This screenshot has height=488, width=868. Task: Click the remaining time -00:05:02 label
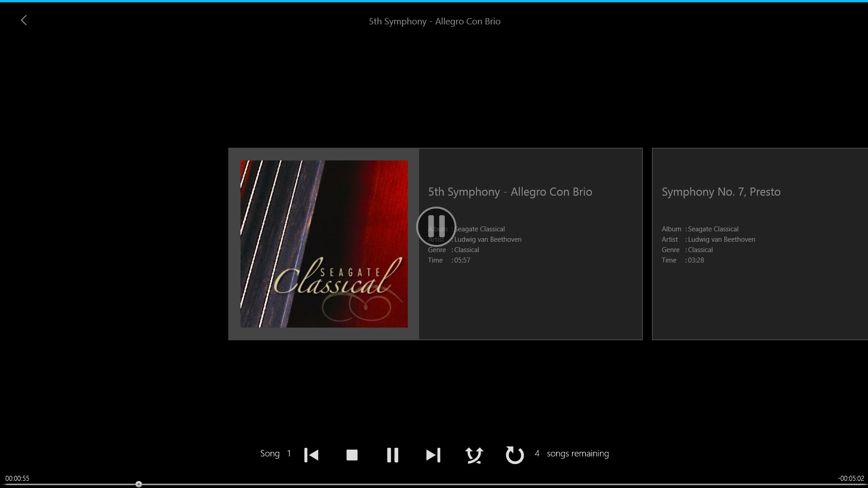point(852,478)
